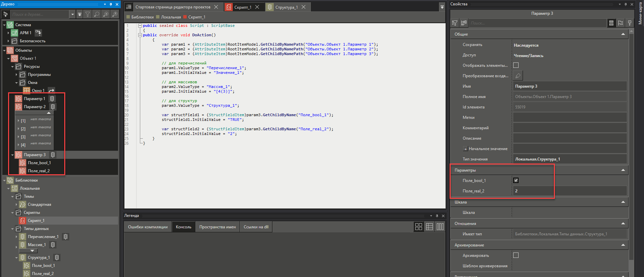The width and height of the screenshot is (644, 277).
Task: Open the Ссылки на dll tab
Action: coord(256,227)
